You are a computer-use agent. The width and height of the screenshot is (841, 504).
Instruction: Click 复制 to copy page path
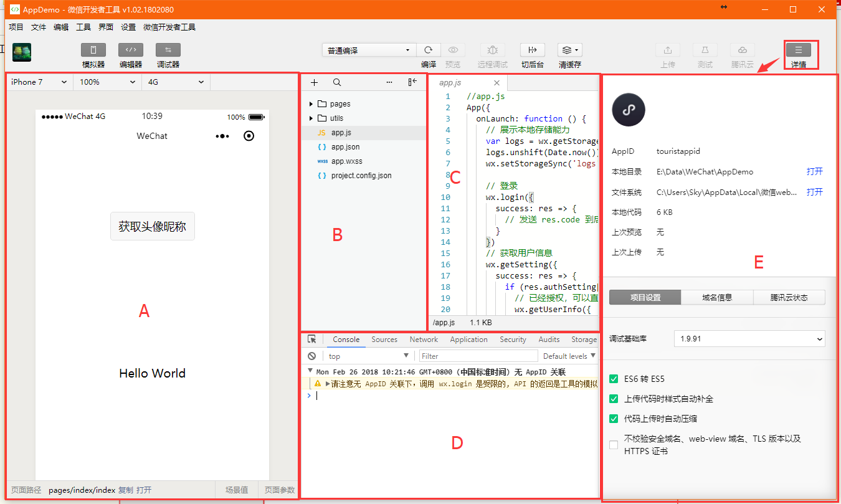coord(126,490)
